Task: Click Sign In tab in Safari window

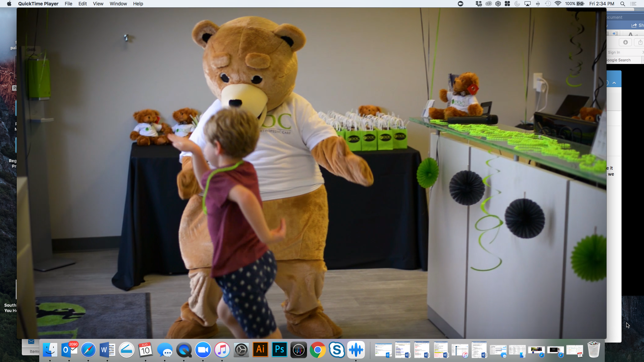Action: click(x=614, y=52)
